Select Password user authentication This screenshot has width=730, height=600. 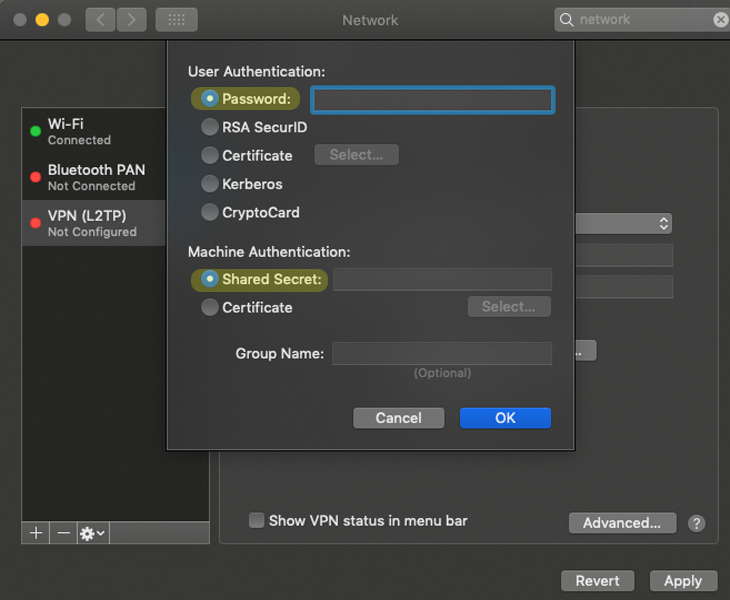pos(210,99)
